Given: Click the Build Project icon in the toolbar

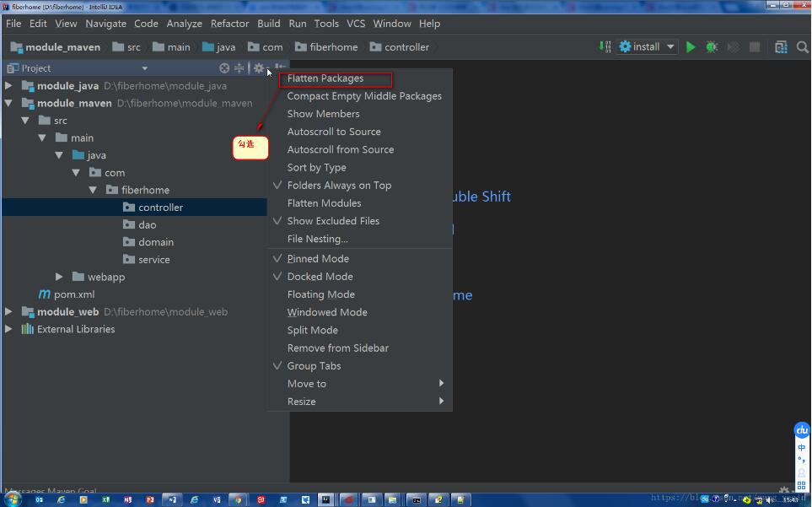Looking at the screenshot, I should (x=605, y=46).
